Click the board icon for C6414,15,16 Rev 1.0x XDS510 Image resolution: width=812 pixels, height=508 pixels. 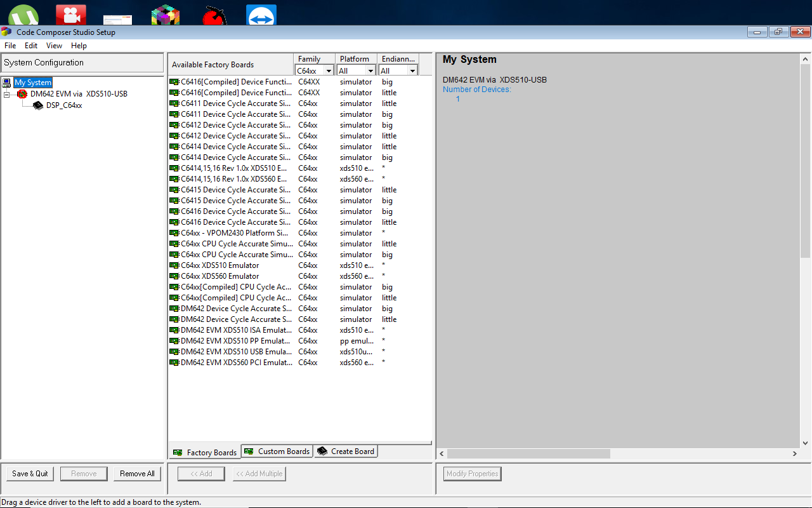tap(174, 168)
